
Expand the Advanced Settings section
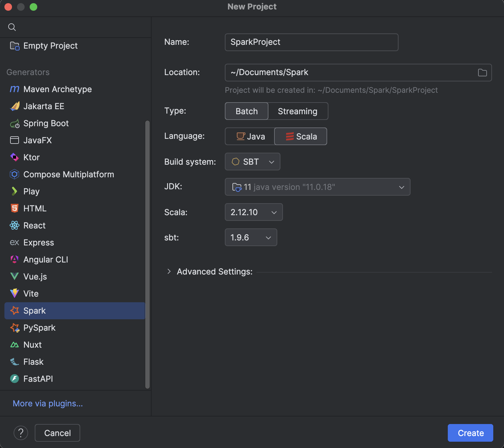169,271
